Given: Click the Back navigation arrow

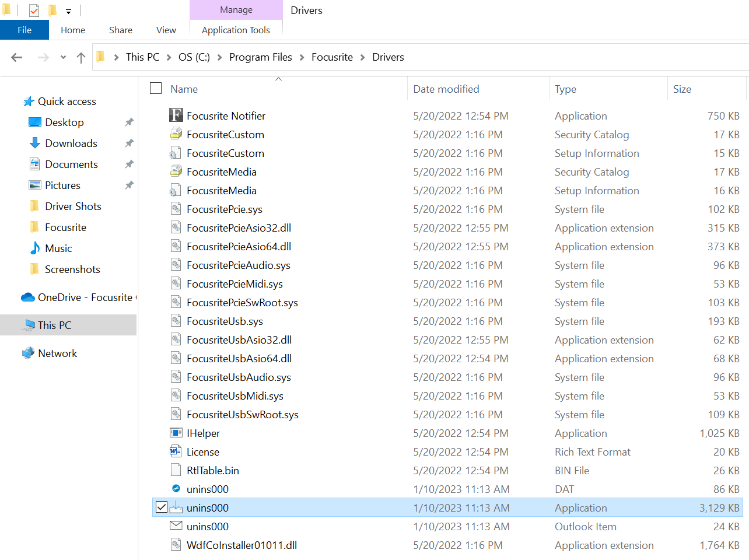Looking at the screenshot, I should point(17,57).
